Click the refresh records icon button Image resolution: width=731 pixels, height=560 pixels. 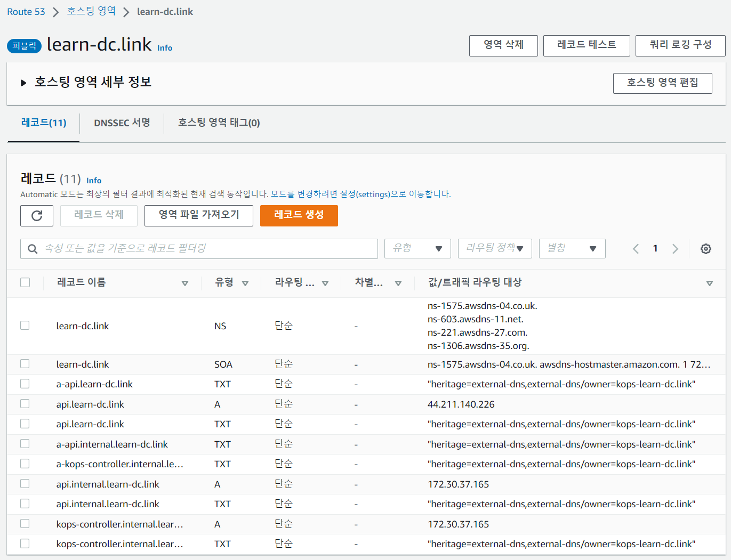tap(37, 216)
